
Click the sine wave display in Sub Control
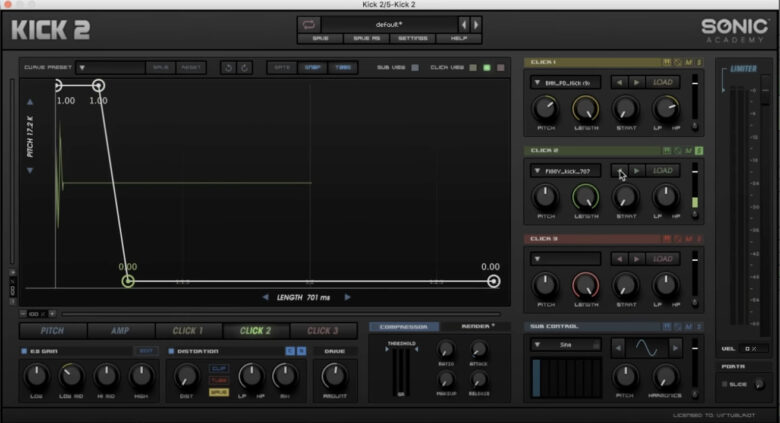click(647, 348)
